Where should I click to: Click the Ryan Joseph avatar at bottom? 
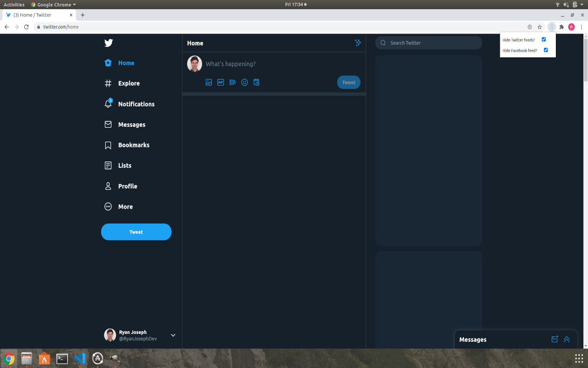tap(110, 335)
